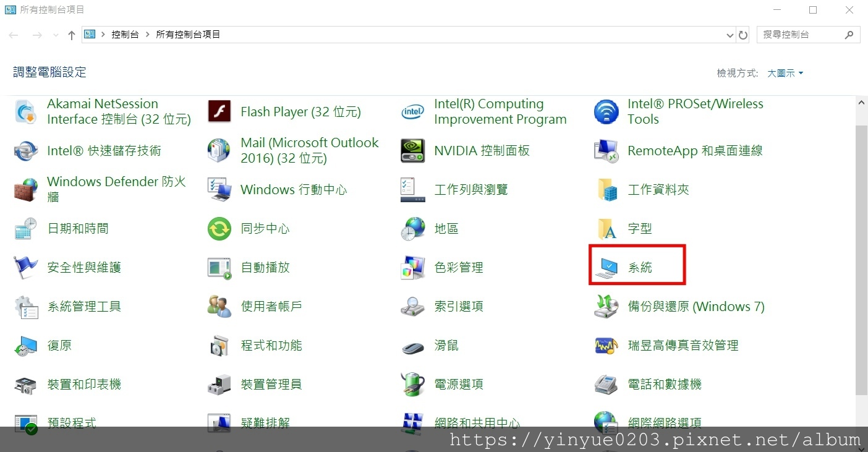This screenshot has height=452, width=868.
Task: Launch the NVIDIA 控制面板 icon
Action: pyautogui.click(x=413, y=151)
